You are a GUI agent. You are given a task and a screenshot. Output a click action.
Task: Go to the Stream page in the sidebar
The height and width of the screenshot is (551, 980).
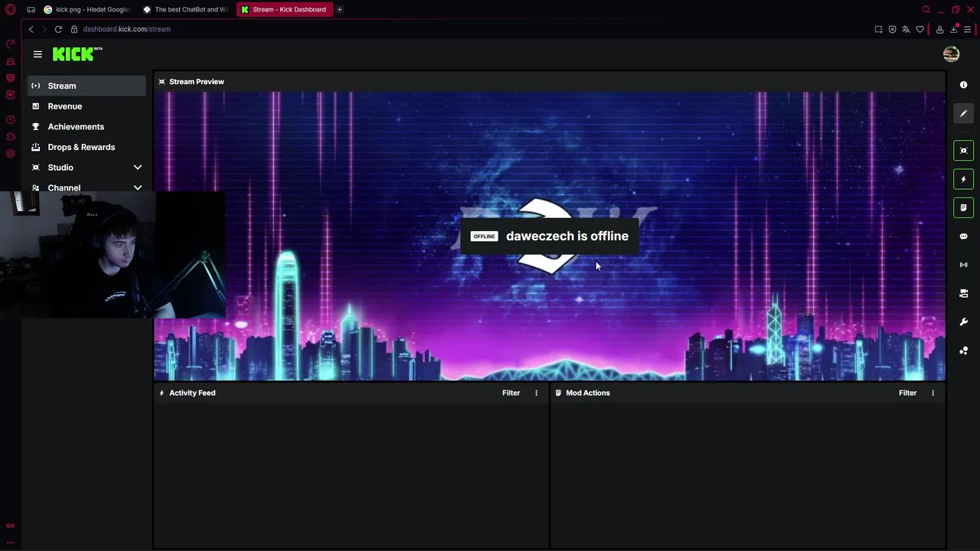[87, 86]
